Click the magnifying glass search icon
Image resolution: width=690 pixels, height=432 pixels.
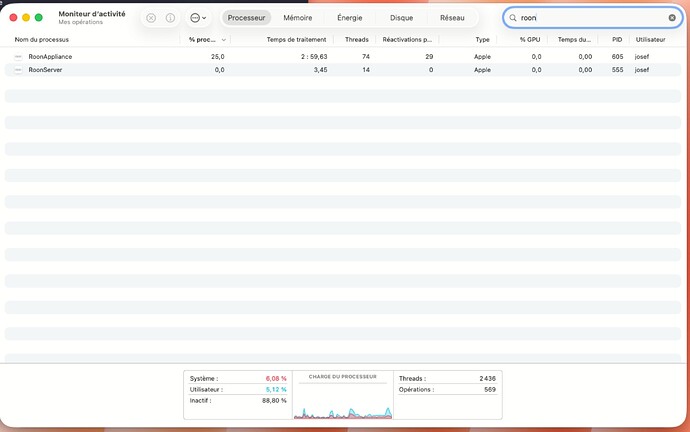coord(513,18)
